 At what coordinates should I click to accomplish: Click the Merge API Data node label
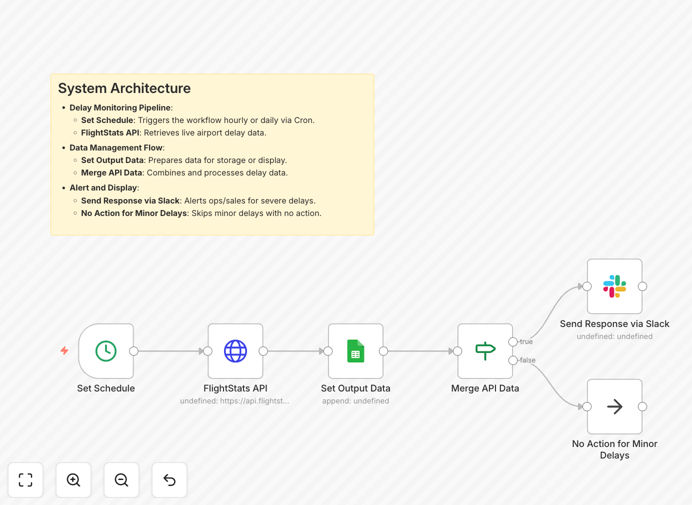485,388
